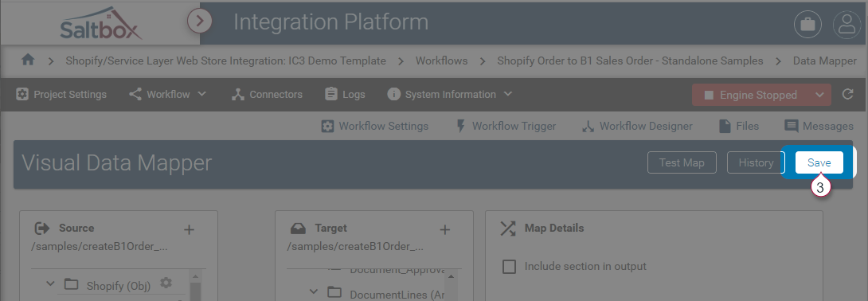Click the Test Map button

[682, 162]
